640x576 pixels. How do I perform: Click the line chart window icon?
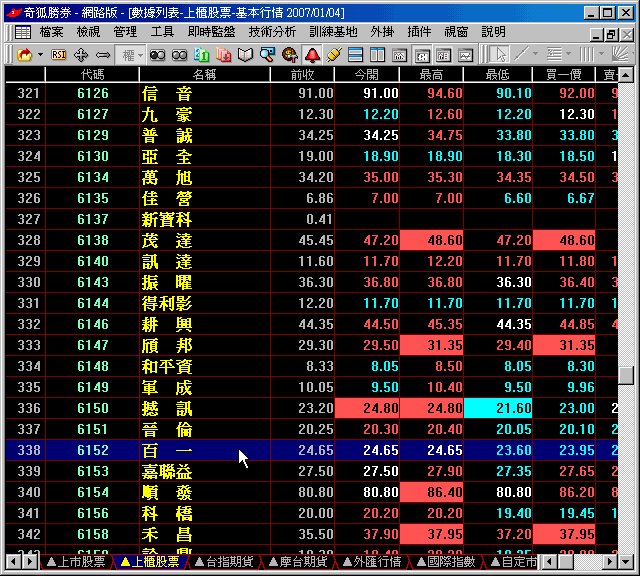point(466,55)
